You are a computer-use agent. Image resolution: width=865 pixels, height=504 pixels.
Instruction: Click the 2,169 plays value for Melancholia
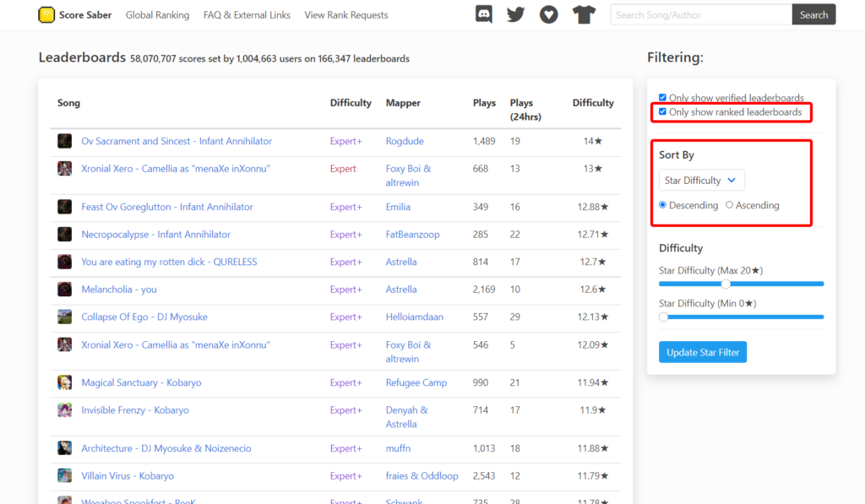(484, 290)
